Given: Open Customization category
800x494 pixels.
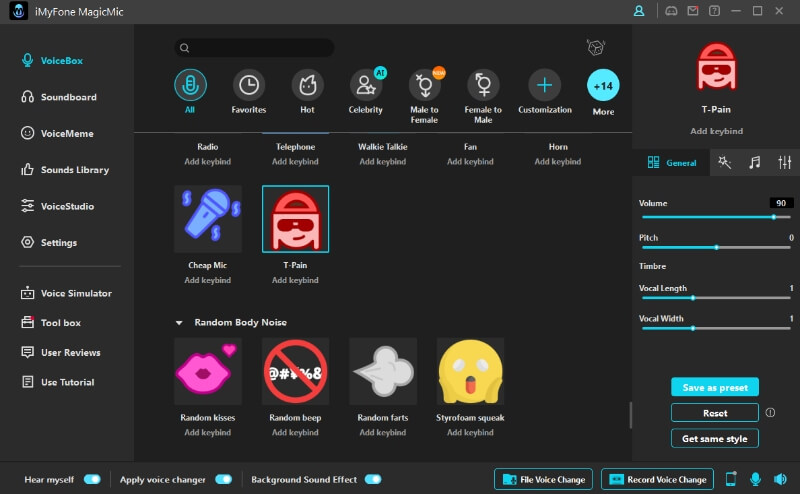Looking at the screenshot, I should click(x=545, y=91).
